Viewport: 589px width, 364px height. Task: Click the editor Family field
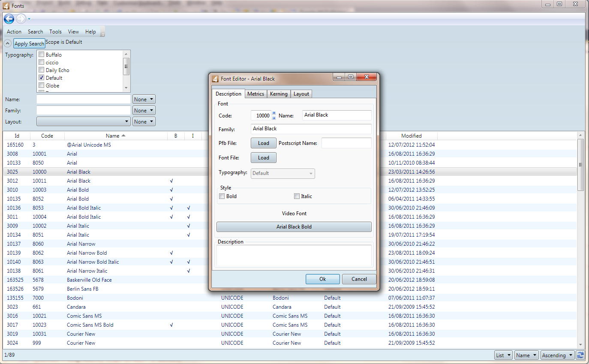[x=311, y=129]
